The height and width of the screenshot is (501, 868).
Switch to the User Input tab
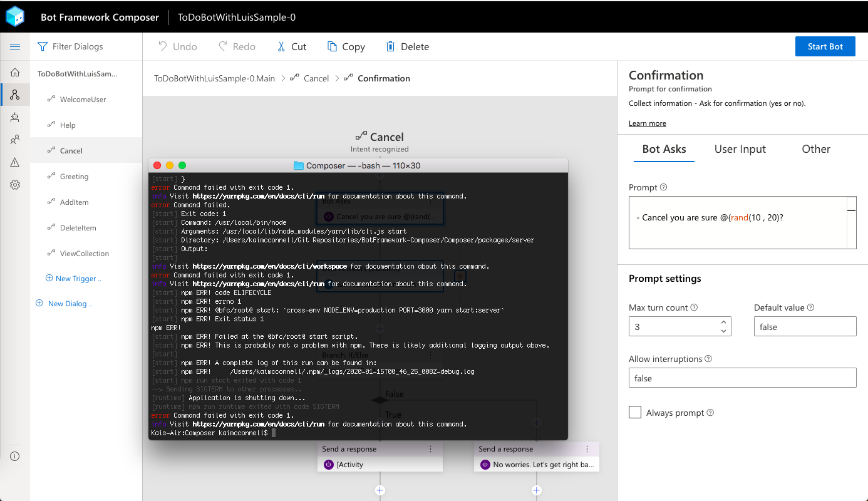coord(740,149)
